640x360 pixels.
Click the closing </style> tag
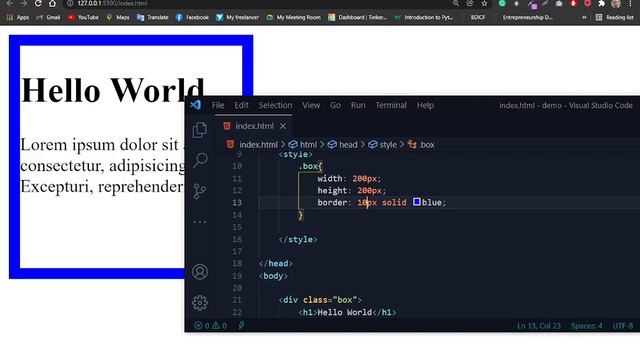coord(298,240)
